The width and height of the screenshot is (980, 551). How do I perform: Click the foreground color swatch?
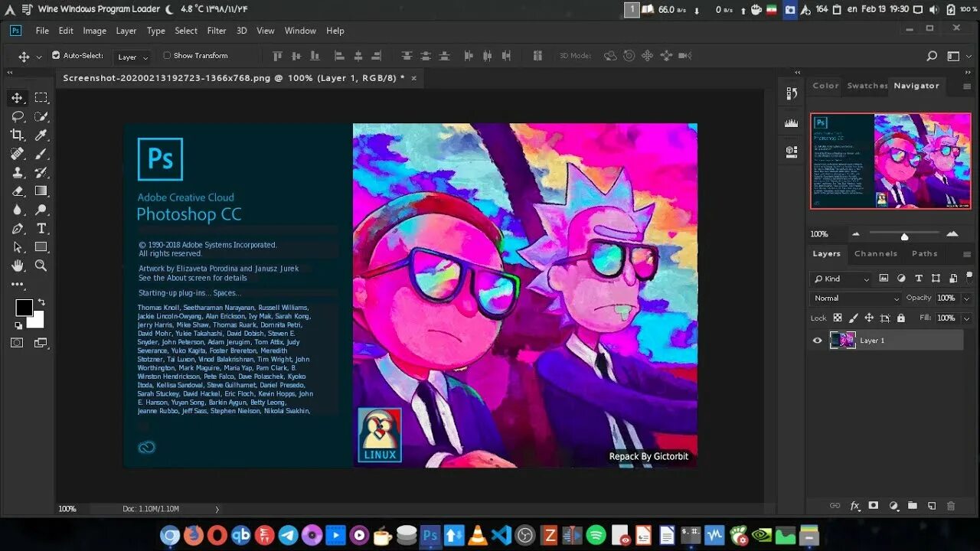pyautogui.click(x=24, y=308)
